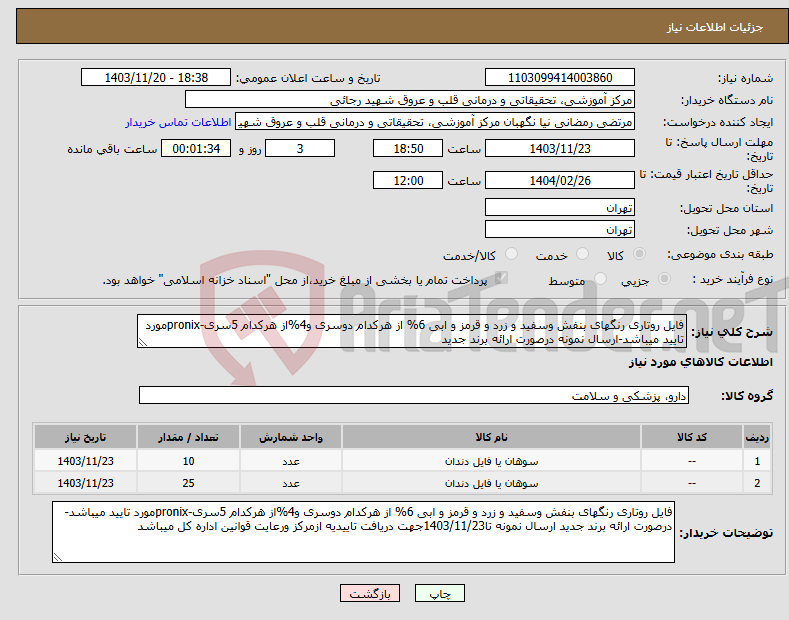Select the کالا radio button

tap(639, 254)
